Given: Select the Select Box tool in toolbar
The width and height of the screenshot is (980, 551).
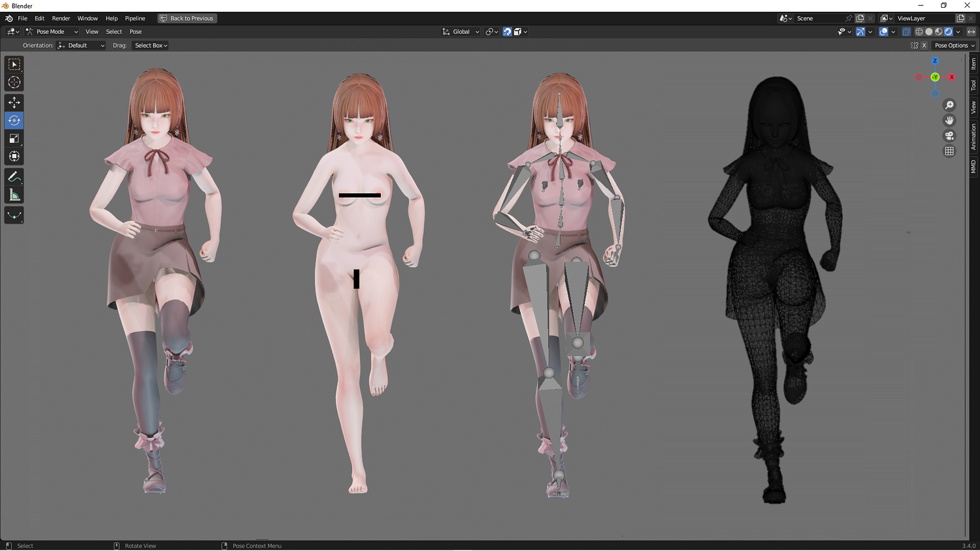Looking at the screenshot, I should pos(14,64).
